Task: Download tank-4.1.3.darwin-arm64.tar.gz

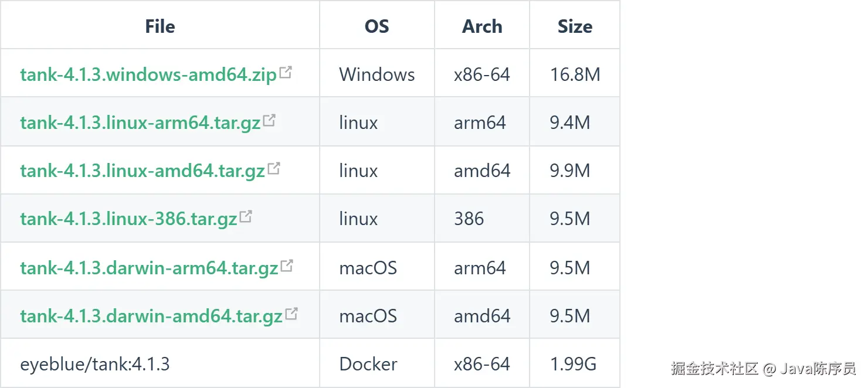Action: click(149, 268)
